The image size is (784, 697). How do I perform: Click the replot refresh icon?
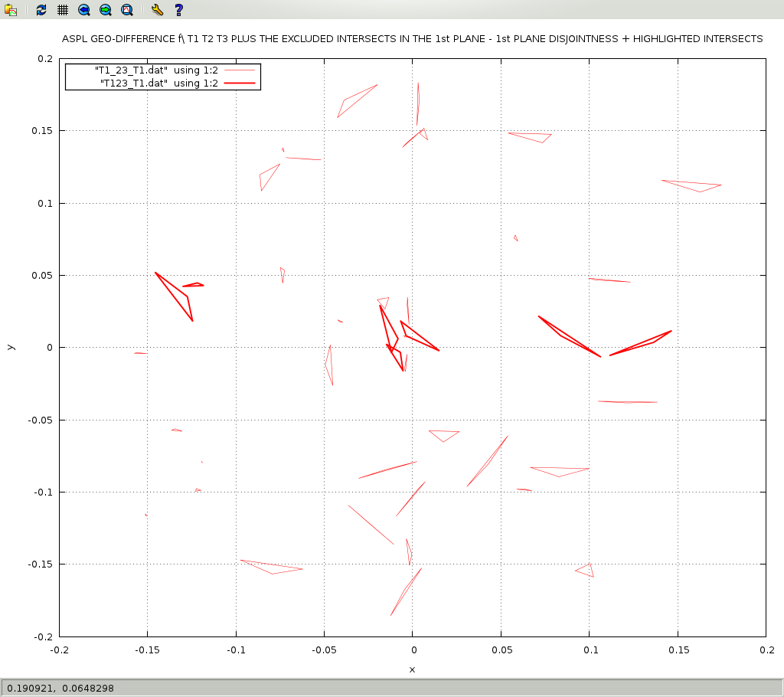41,10
